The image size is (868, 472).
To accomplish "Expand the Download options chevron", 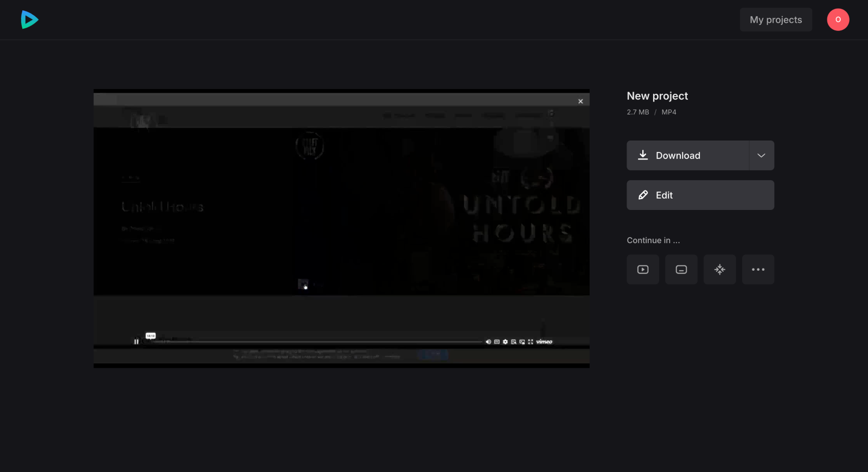I will tap(761, 156).
